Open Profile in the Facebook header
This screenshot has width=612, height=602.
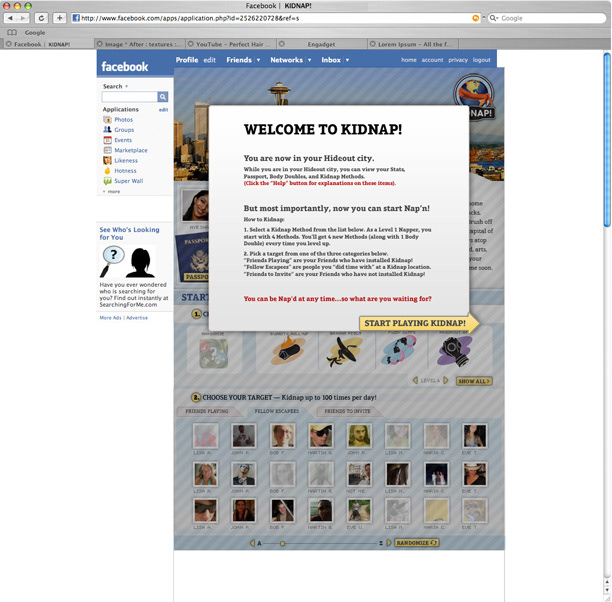point(187,60)
